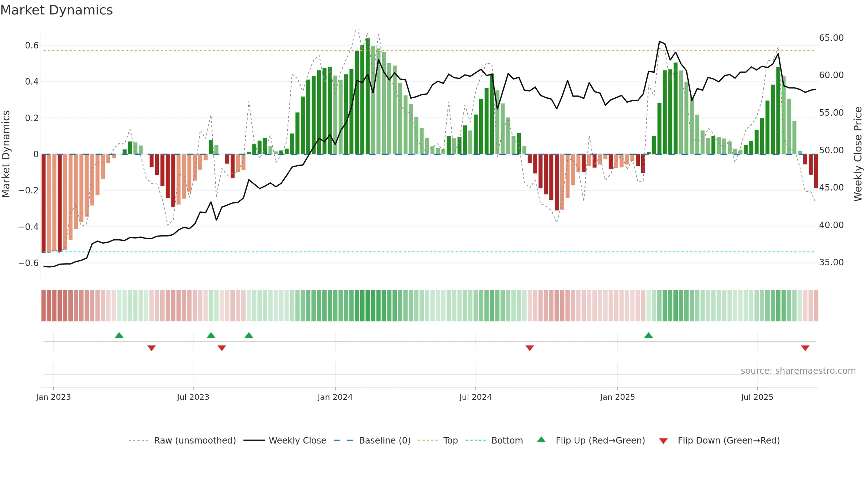Click the Market Dynamics chart title
868x488 pixels.
point(56,10)
